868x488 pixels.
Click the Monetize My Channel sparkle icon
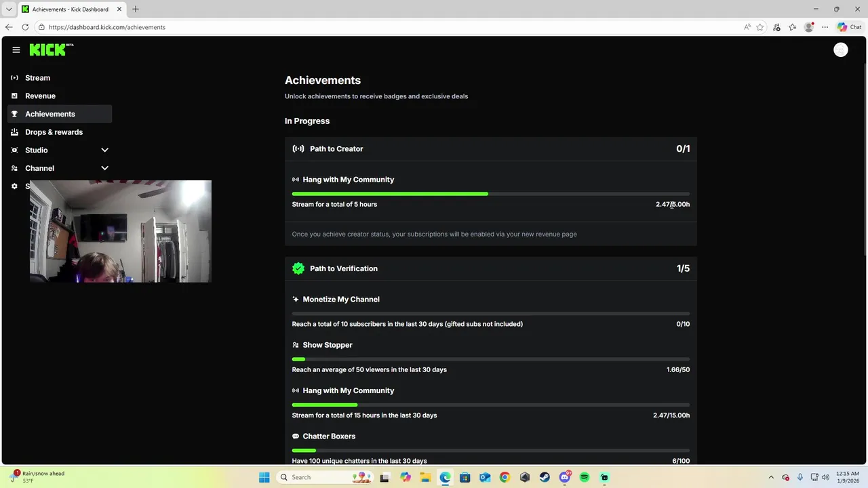pyautogui.click(x=296, y=299)
